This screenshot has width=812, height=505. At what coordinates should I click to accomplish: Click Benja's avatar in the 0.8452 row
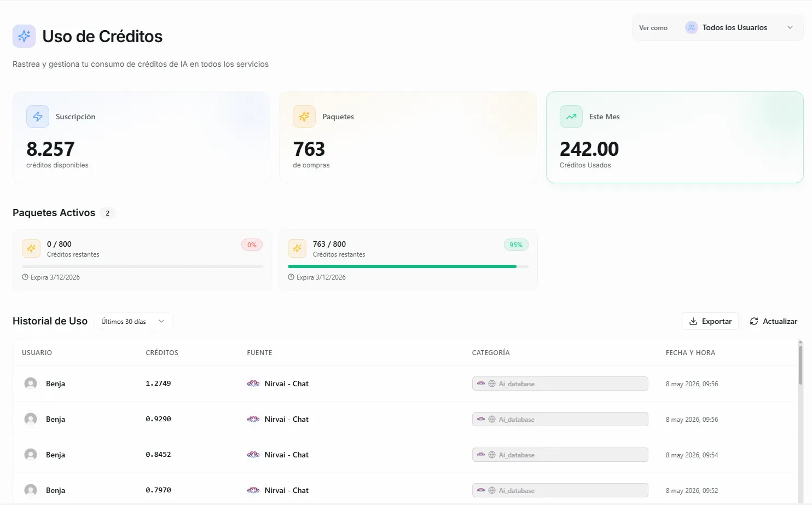click(x=31, y=455)
